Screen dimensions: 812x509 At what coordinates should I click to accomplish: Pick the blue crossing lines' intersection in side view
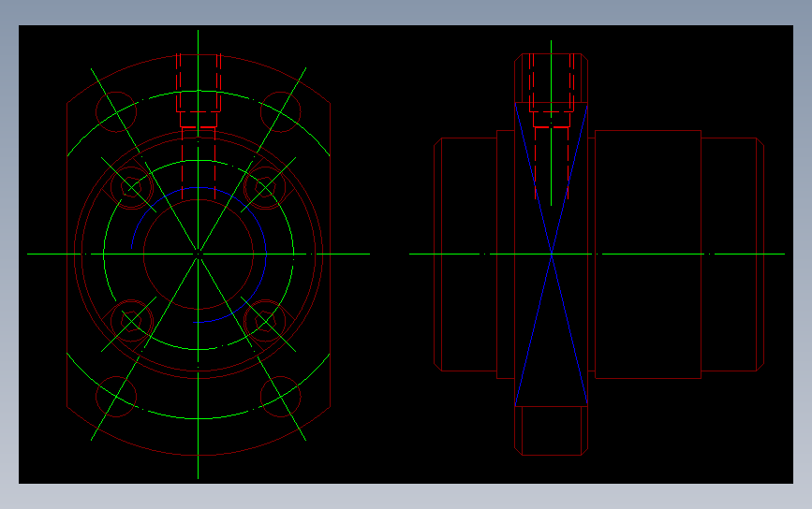[x=552, y=254]
